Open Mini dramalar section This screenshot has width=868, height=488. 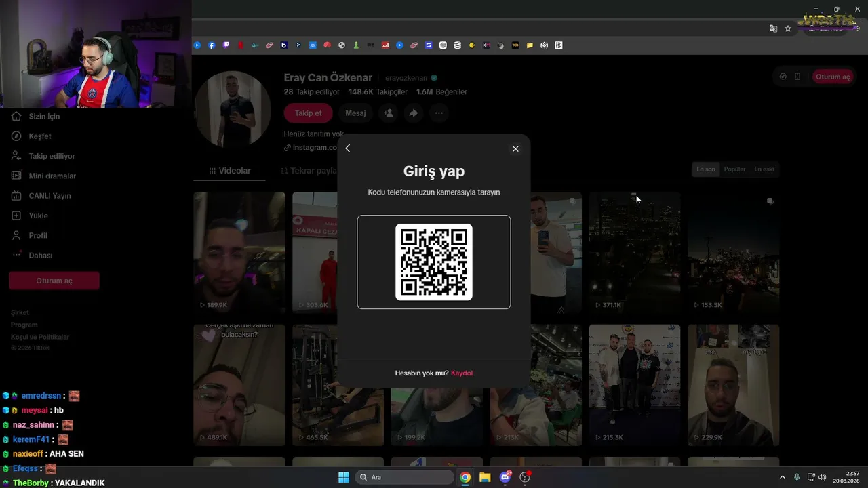click(x=52, y=176)
